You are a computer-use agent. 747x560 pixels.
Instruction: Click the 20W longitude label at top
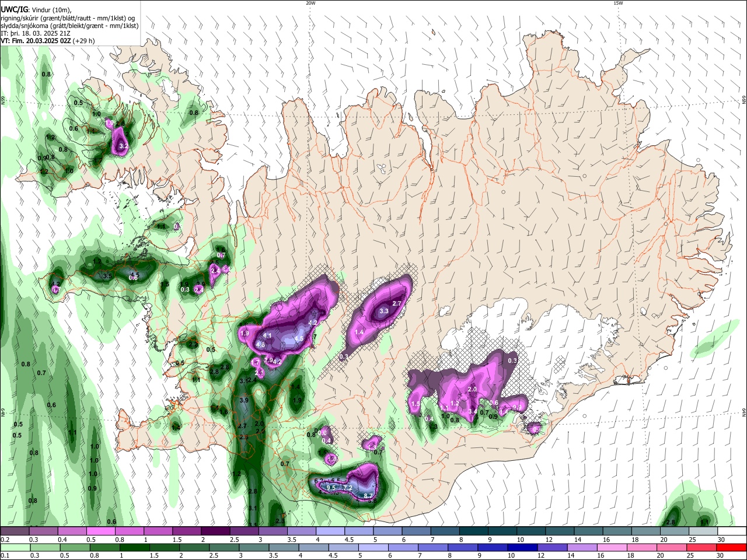pyautogui.click(x=310, y=3)
